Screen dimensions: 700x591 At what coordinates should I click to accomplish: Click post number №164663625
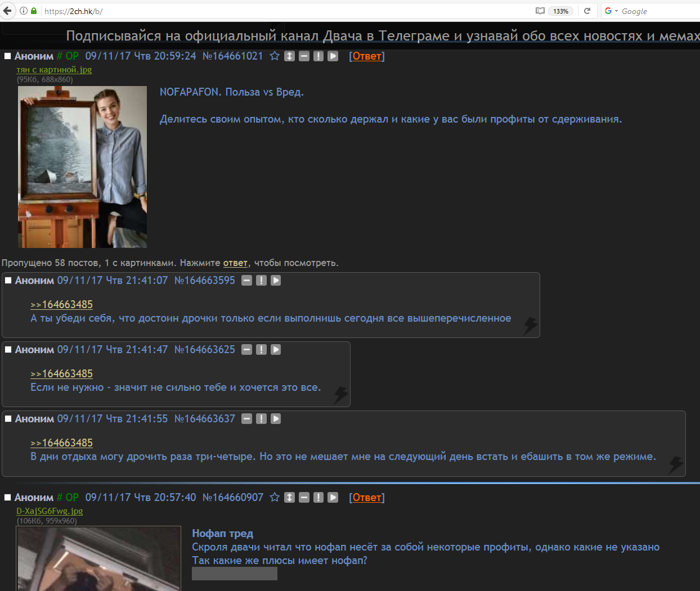205,349
